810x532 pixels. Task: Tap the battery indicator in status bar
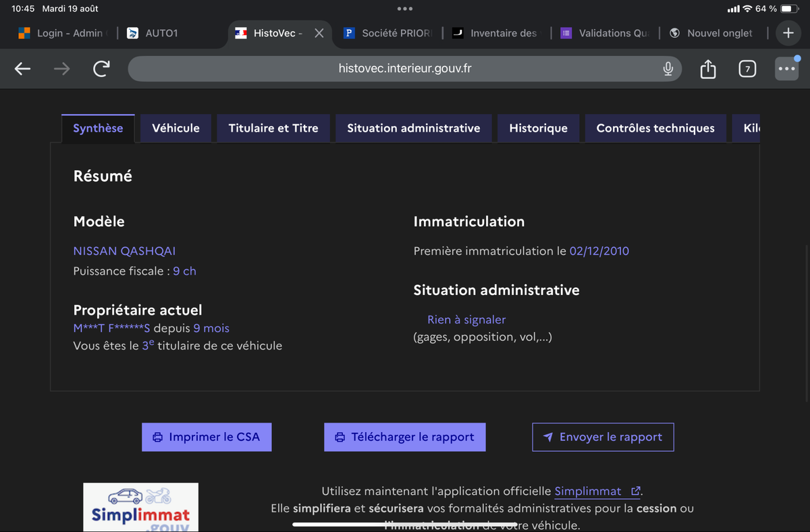tap(790, 9)
